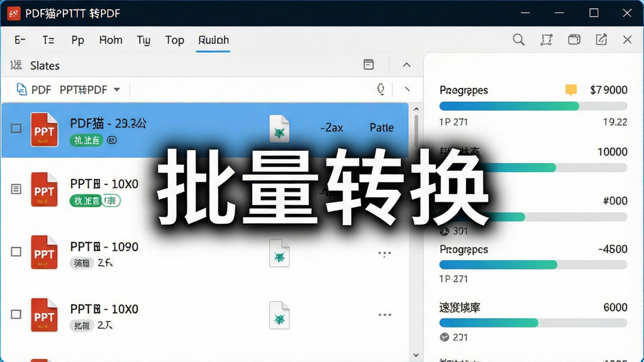
Task: Open the Tiy menu item
Action: click(x=143, y=40)
